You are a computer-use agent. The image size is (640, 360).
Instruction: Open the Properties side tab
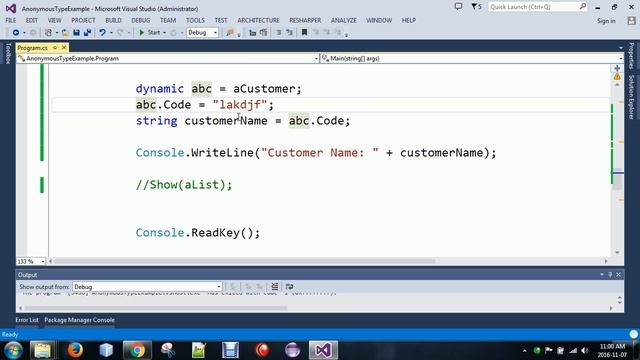pos(631,56)
